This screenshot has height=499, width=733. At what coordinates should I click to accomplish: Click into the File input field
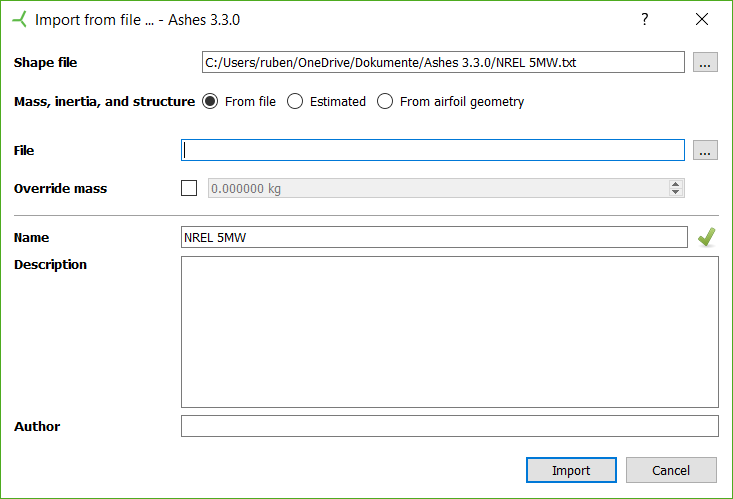433,150
